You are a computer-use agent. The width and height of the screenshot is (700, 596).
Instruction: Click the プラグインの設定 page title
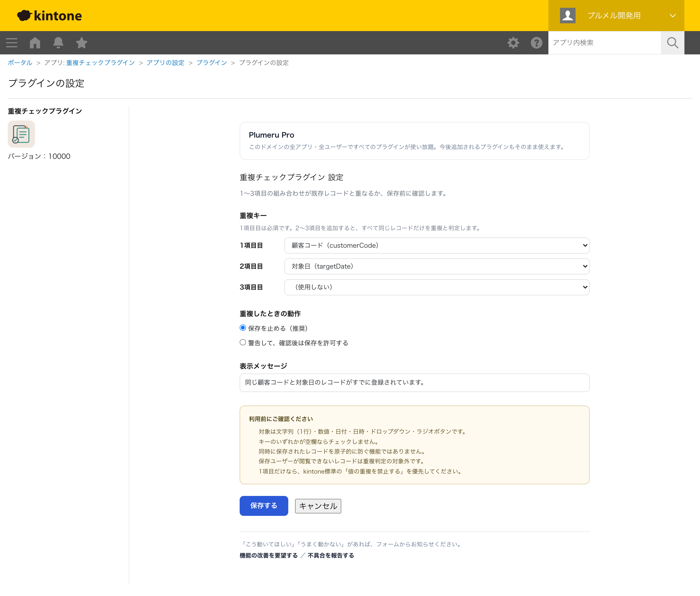(46, 83)
